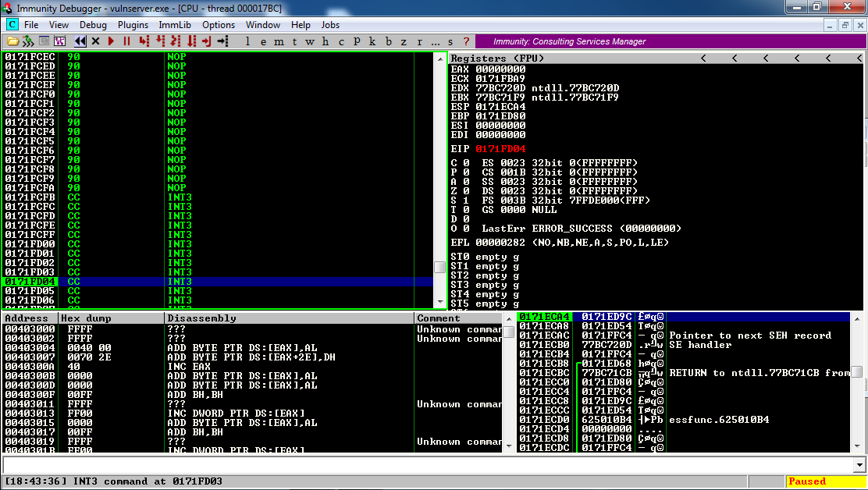Click the Step into toolbar icon

point(144,41)
